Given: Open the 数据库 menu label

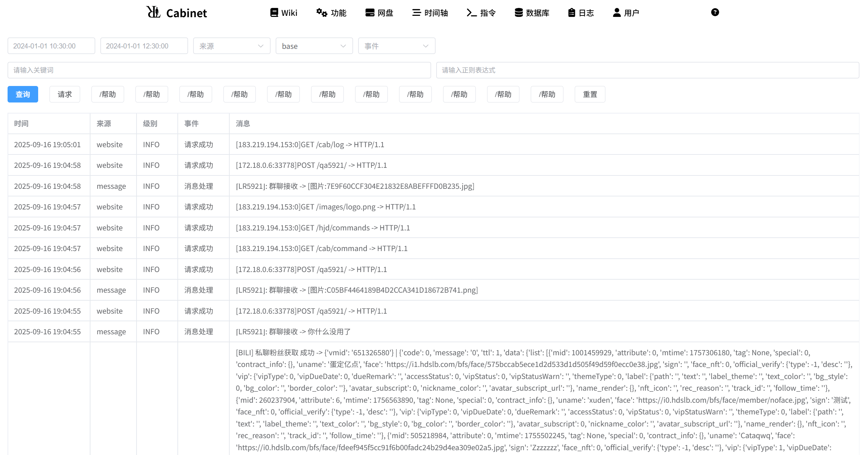Looking at the screenshot, I should (537, 13).
